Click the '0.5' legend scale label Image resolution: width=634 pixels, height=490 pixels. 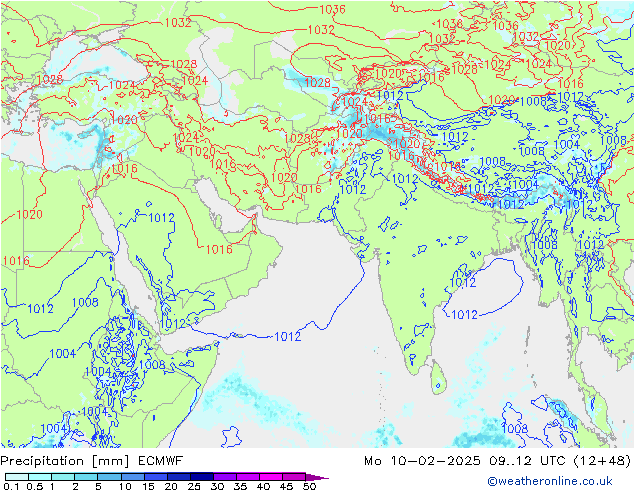[34, 486]
